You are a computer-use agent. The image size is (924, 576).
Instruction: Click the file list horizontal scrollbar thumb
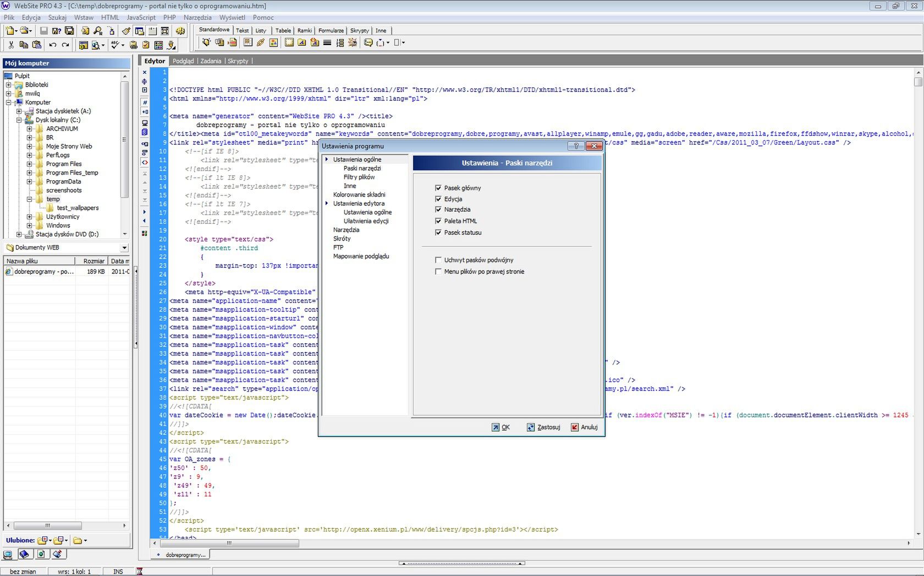point(47,526)
